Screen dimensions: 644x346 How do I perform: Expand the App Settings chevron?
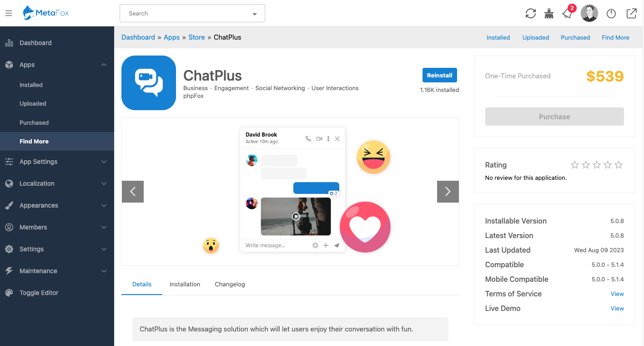tap(104, 162)
